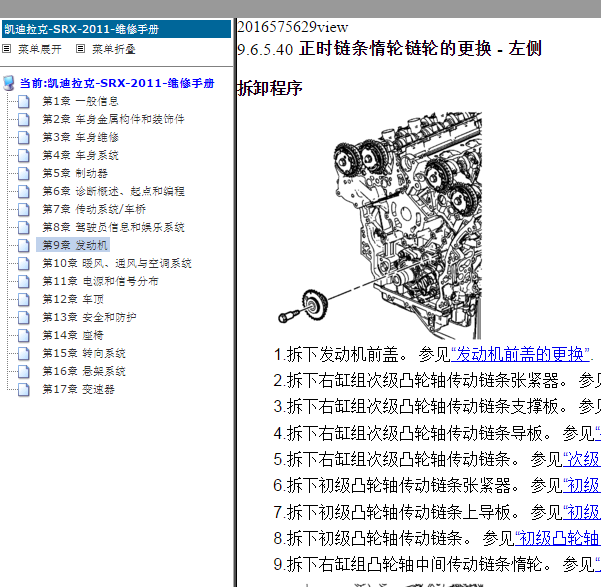The height and width of the screenshot is (587, 601).
Task: Open chapter 第16章 悬架系统
Action: click(84, 372)
